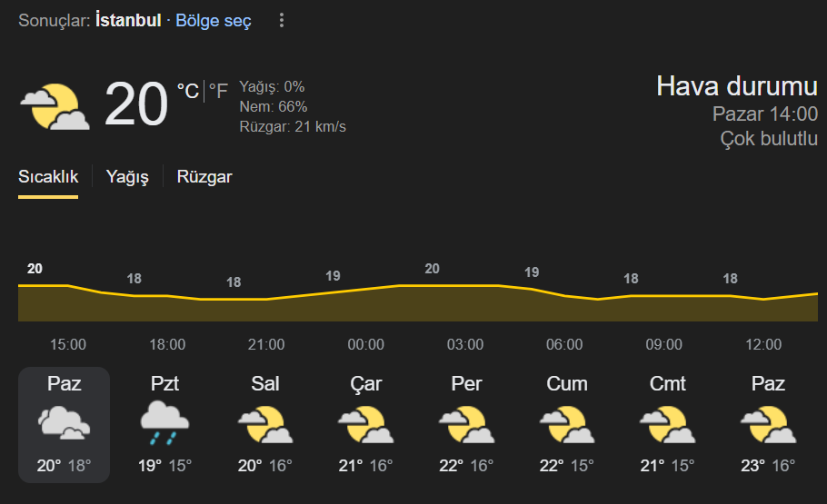Open the three-dot options menu
The image size is (827, 504).
(282, 21)
